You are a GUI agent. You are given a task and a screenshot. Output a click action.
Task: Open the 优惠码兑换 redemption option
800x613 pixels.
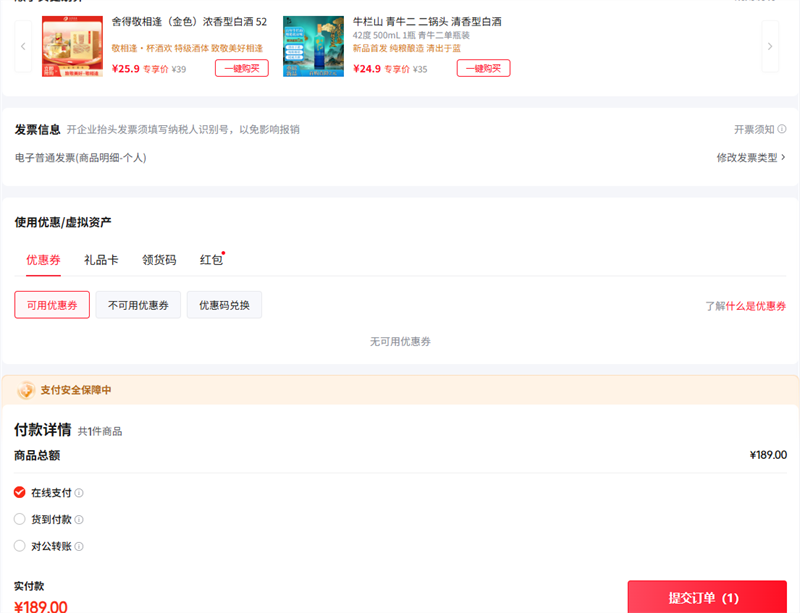(x=224, y=305)
